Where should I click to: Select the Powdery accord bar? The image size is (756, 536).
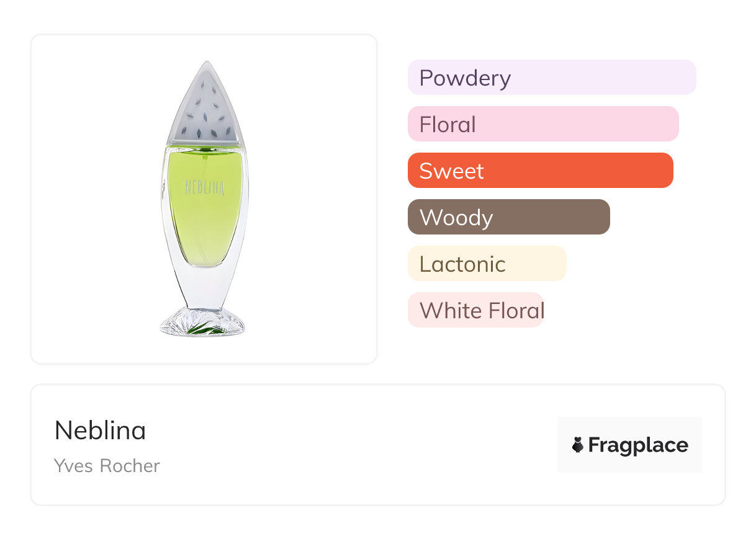[x=551, y=78]
